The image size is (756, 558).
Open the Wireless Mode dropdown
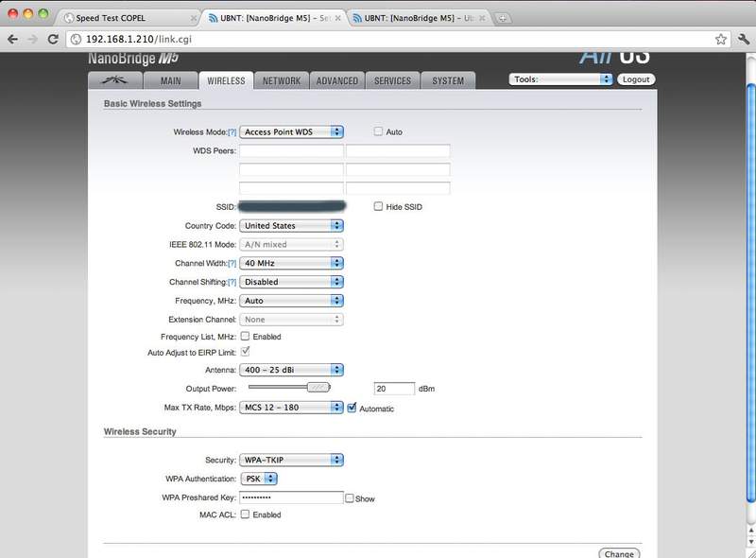tap(291, 131)
